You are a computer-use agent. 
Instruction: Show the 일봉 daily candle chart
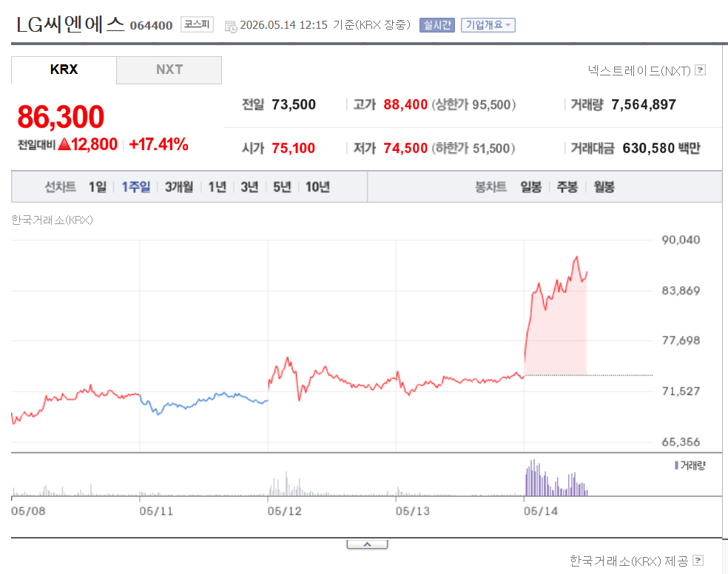[x=530, y=187]
